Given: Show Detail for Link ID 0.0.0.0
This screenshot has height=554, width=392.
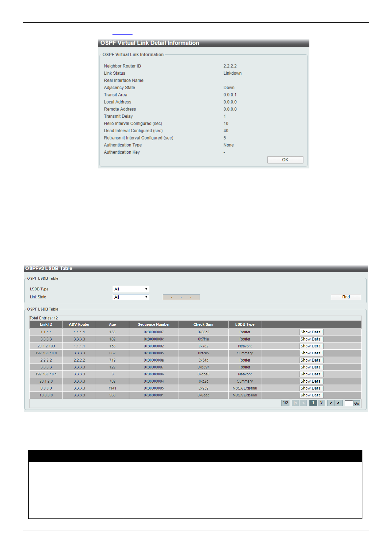Looking at the screenshot, I should (311, 388).
